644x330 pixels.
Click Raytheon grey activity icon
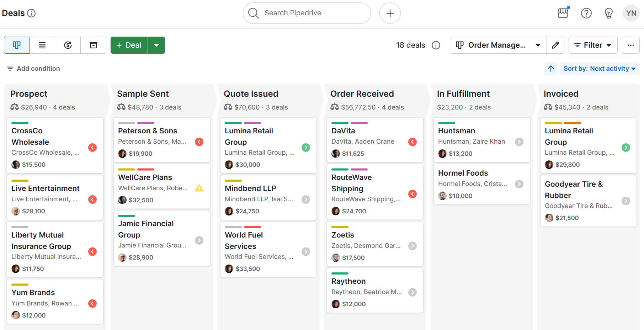[x=413, y=292]
